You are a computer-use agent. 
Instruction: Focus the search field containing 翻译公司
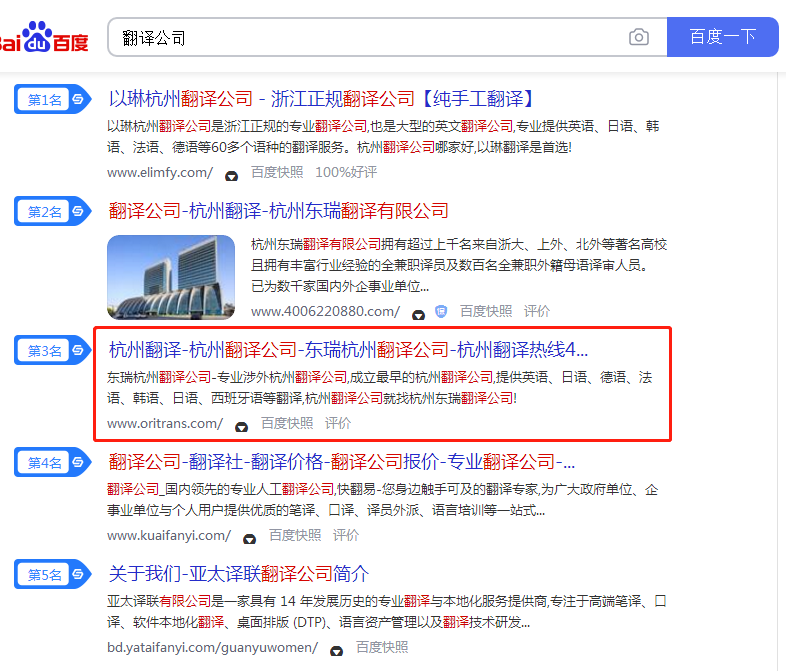click(387, 37)
